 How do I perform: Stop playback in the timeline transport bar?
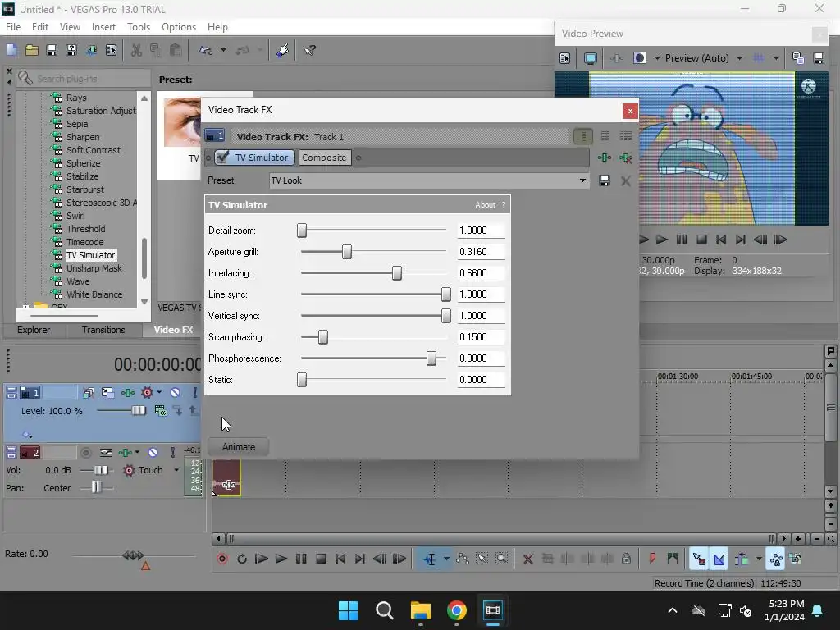click(x=321, y=559)
